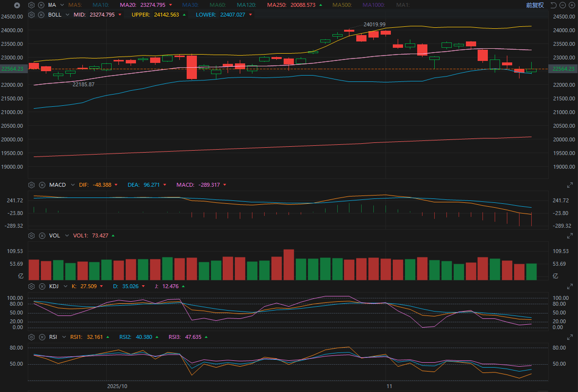Click the low price label 22185.87
This screenshot has height=392, width=578.
(84, 84)
